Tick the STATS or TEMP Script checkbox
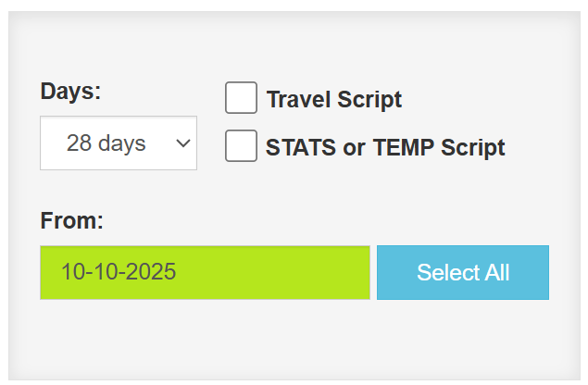Screen dimensions: 588x385 [241, 146]
